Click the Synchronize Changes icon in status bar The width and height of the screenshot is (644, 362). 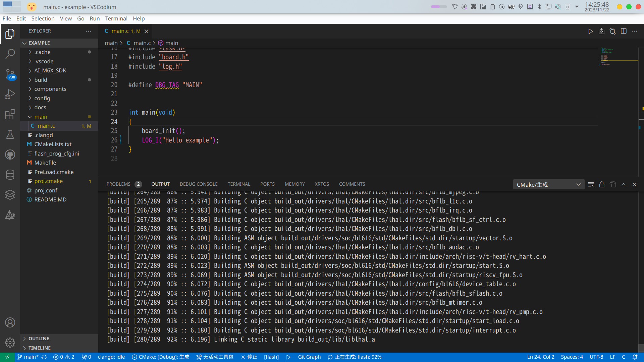pyautogui.click(x=44, y=357)
